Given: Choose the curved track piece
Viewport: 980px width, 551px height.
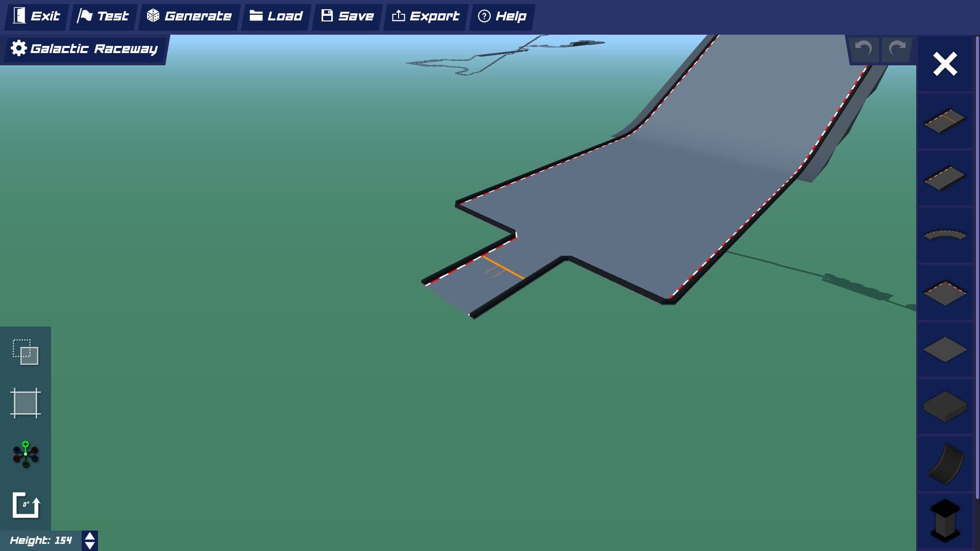Looking at the screenshot, I should pyautogui.click(x=945, y=235).
